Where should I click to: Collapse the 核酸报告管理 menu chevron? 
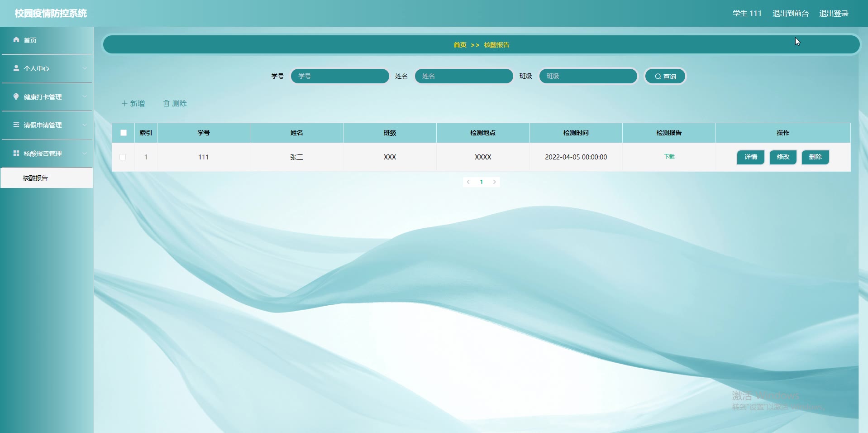(x=85, y=153)
